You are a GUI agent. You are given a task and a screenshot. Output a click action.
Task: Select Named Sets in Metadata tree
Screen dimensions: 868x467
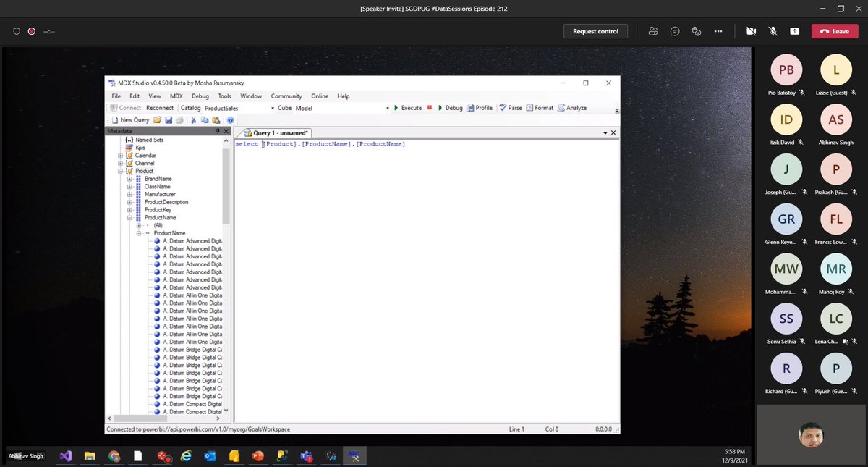pos(149,140)
